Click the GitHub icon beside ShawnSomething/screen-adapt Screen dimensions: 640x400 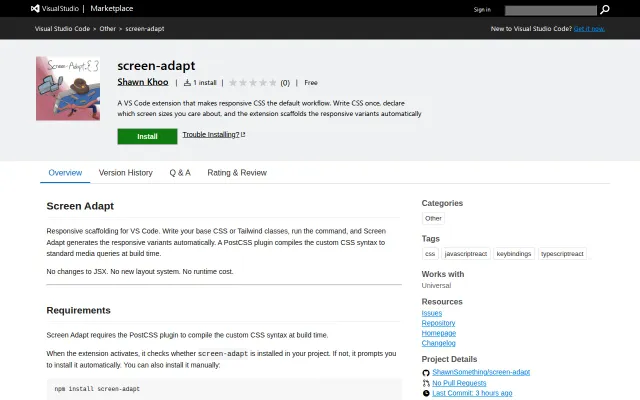tap(426, 373)
